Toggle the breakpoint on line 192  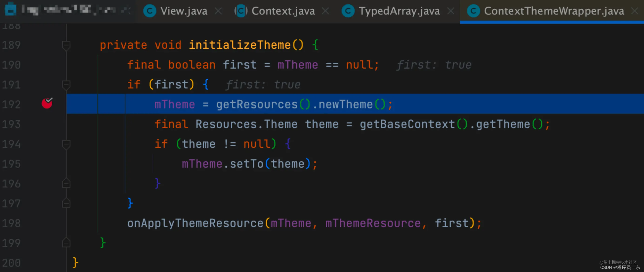(x=47, y=103)
